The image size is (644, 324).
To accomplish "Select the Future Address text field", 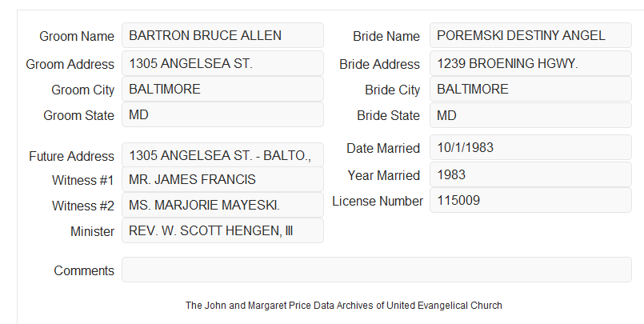I will click(222, 155).
